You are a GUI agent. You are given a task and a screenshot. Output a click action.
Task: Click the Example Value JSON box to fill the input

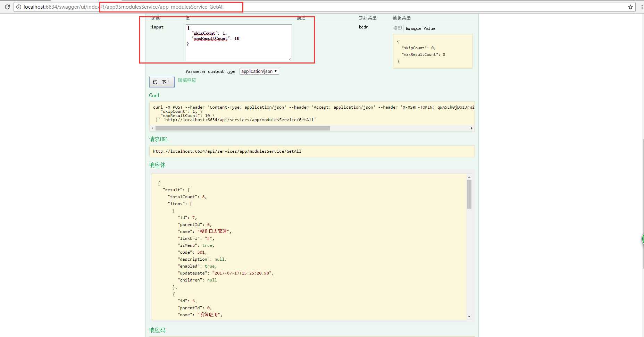[x=433, y=51]
